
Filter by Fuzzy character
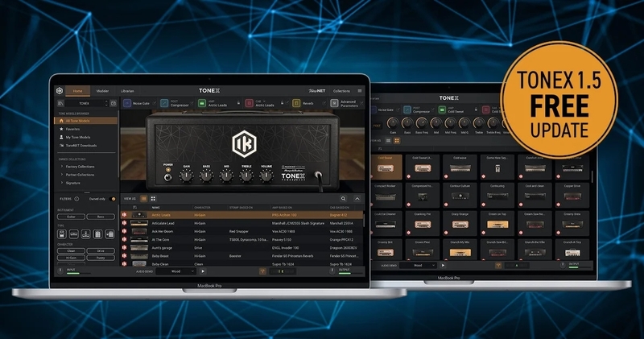(101, 258)
